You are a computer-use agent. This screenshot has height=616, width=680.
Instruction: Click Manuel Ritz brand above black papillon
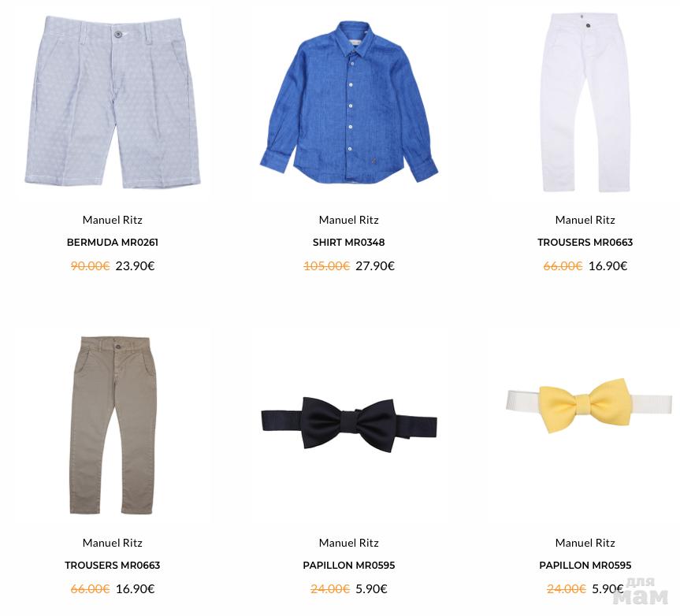(349, 543)
